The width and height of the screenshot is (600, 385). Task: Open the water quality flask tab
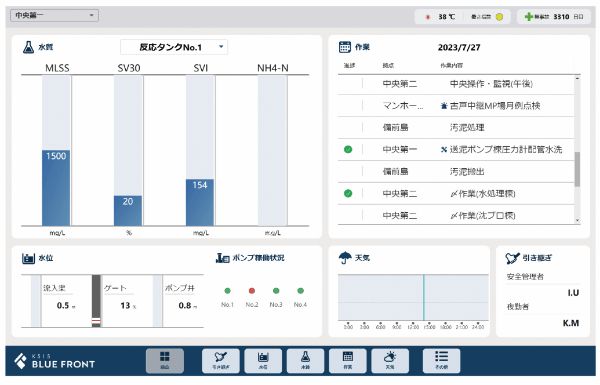(305, 361)
